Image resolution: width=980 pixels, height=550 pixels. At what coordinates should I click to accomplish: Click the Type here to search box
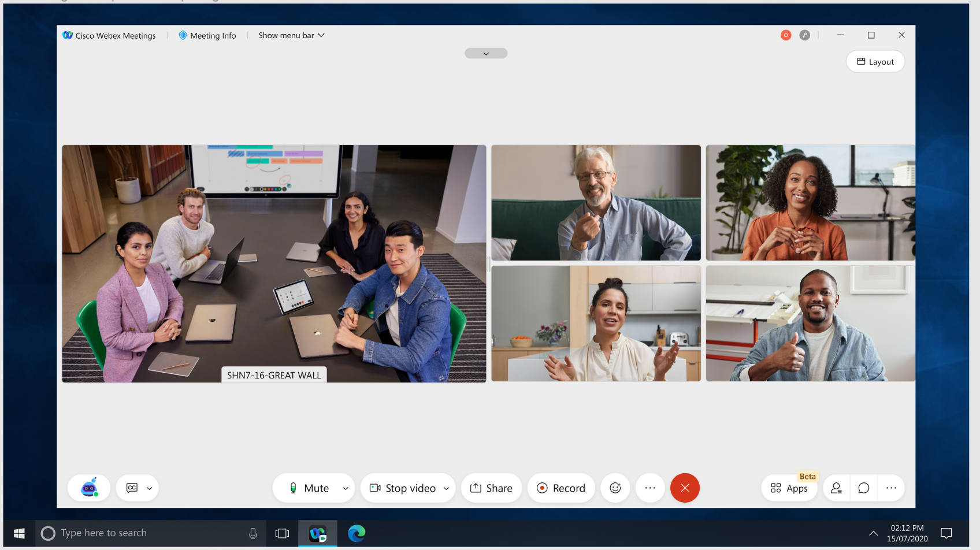coord(150,533)
